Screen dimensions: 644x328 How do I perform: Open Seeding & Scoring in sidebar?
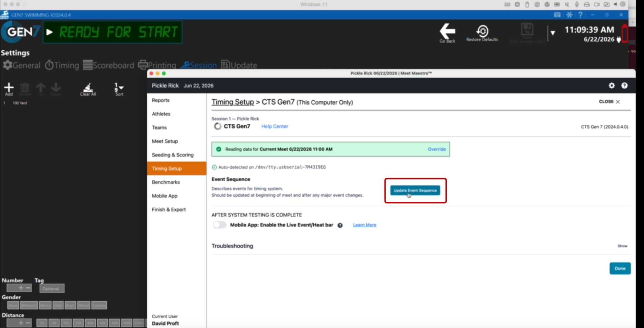point(172,155)
